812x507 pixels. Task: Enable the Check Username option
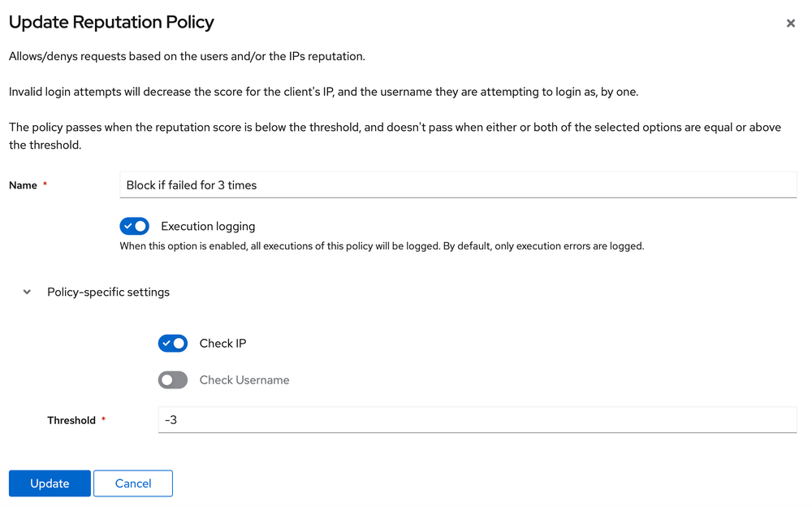point(172,379)
